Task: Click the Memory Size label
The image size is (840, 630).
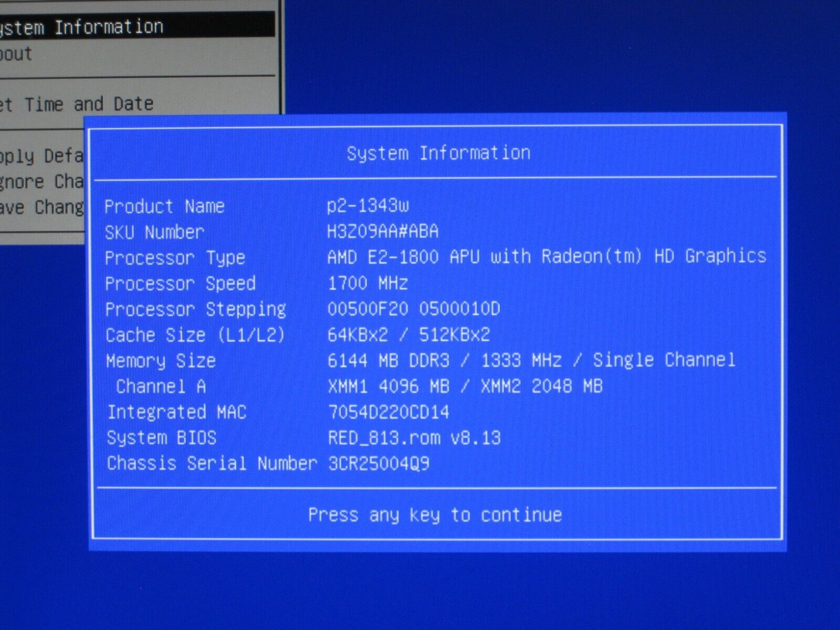Action: point(161,361)
